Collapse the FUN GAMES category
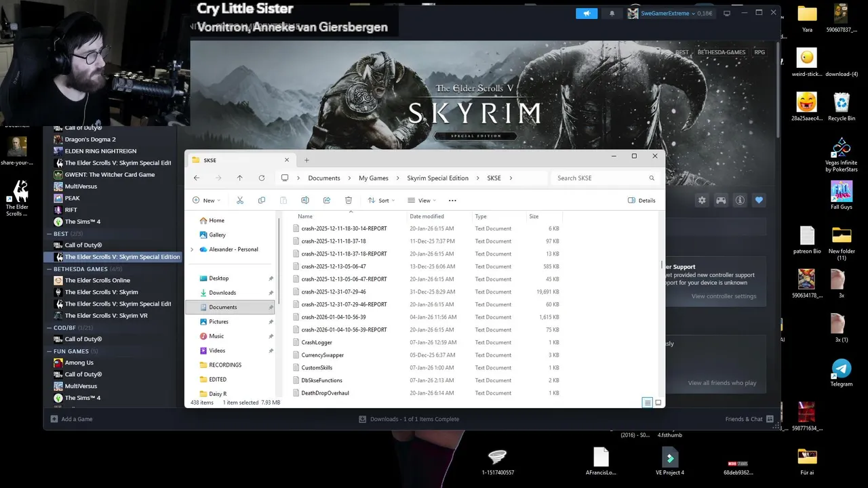868x488 pixels. pyautogui.click(x=50, y=351)
